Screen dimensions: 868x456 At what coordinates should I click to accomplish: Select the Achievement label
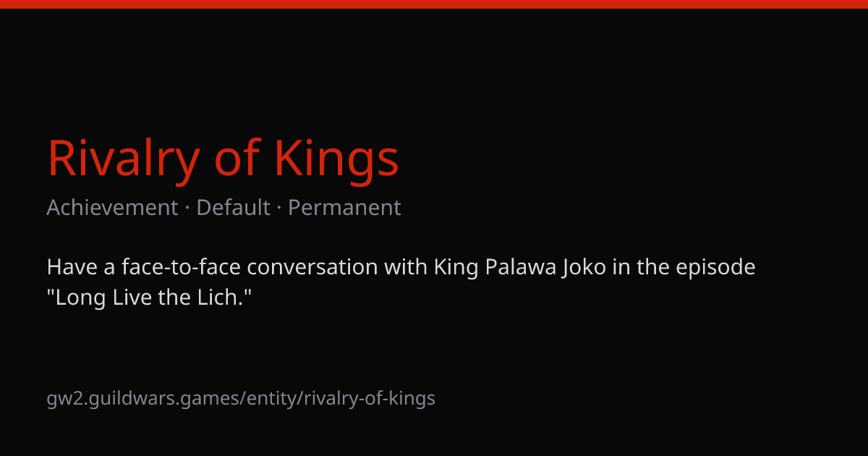point(112,208)
